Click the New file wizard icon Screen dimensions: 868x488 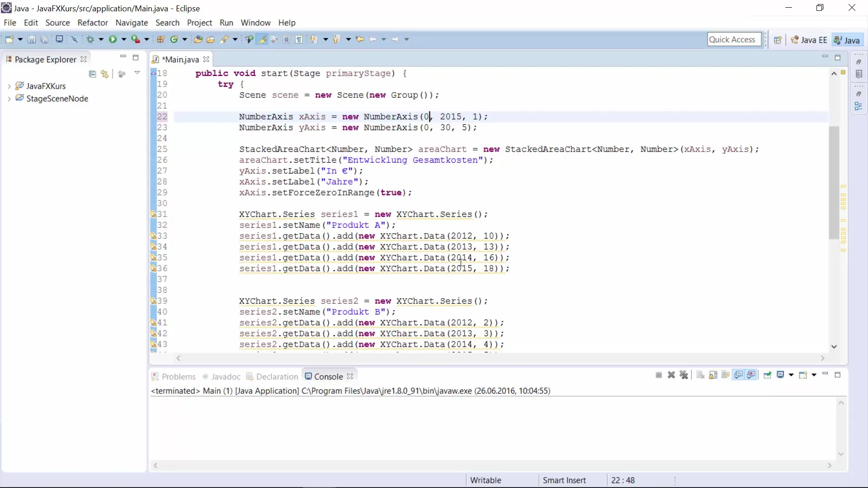point(9,40)
